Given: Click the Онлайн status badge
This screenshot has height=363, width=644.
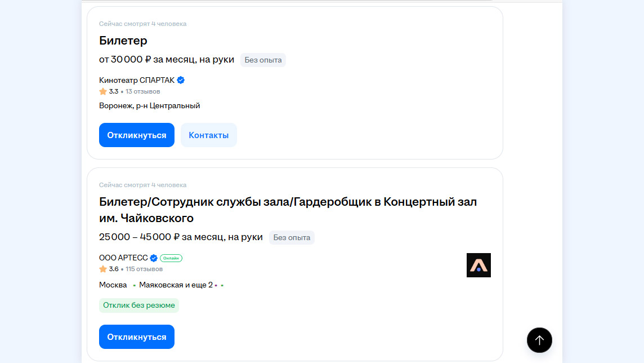Looking at the screenshot, I should coord(171,258).
